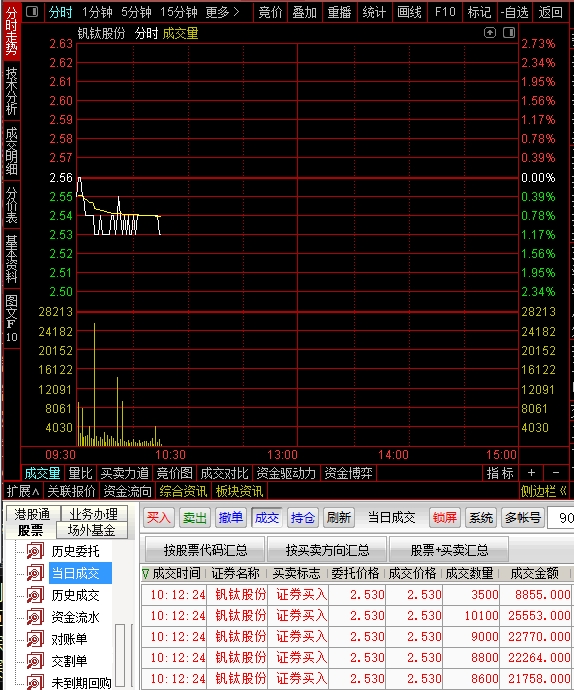Open the 技术分析 side tab
Screen dimensions: 574x690
(11, 91)
